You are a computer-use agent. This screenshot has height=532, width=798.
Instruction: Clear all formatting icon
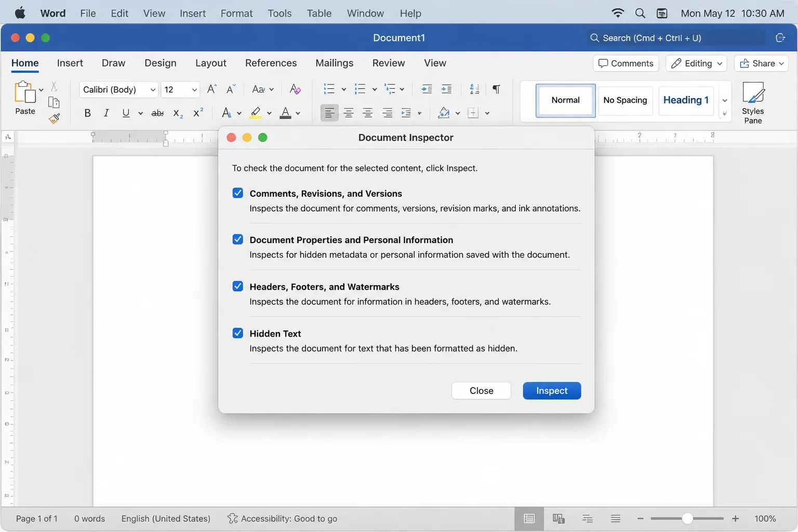(295, 89)
